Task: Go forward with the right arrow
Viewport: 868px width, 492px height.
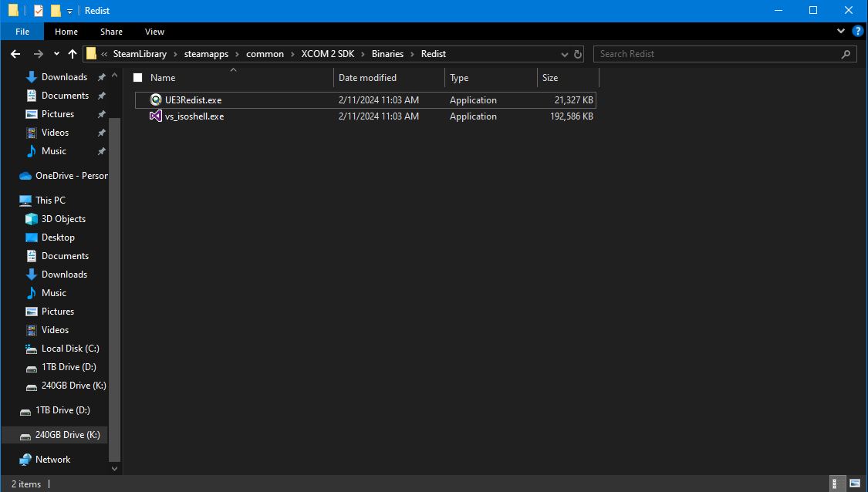Action: pyautogui.click(x=39, y=54)
